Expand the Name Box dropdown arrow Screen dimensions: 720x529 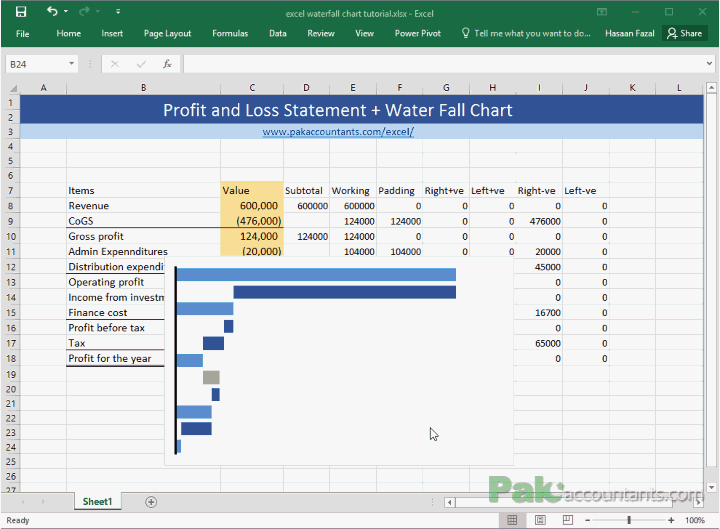(x=72, y=64)
